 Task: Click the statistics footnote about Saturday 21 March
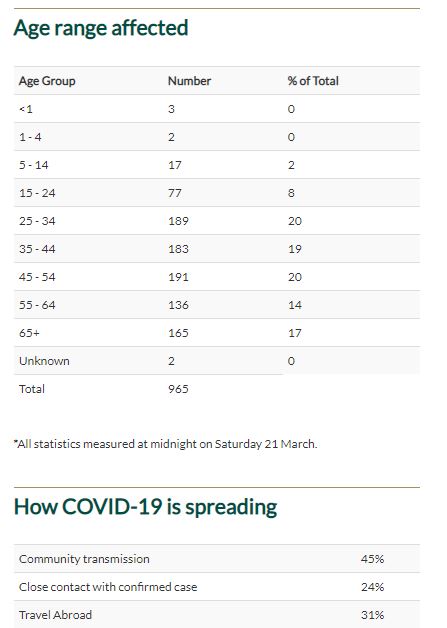coord(165,444)
